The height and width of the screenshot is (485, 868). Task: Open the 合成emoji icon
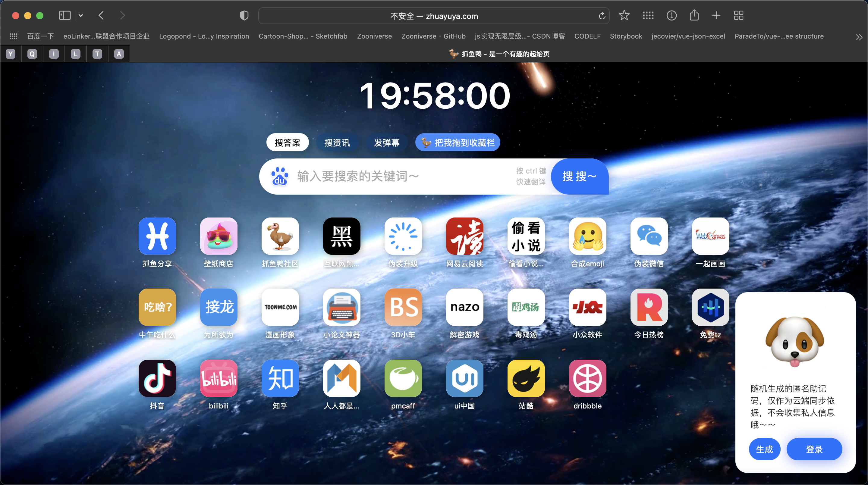(588, 236)
